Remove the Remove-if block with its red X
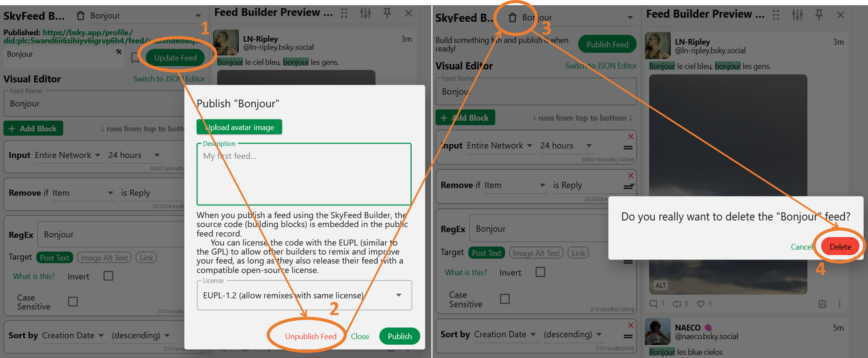 click(x=631, y=176)
